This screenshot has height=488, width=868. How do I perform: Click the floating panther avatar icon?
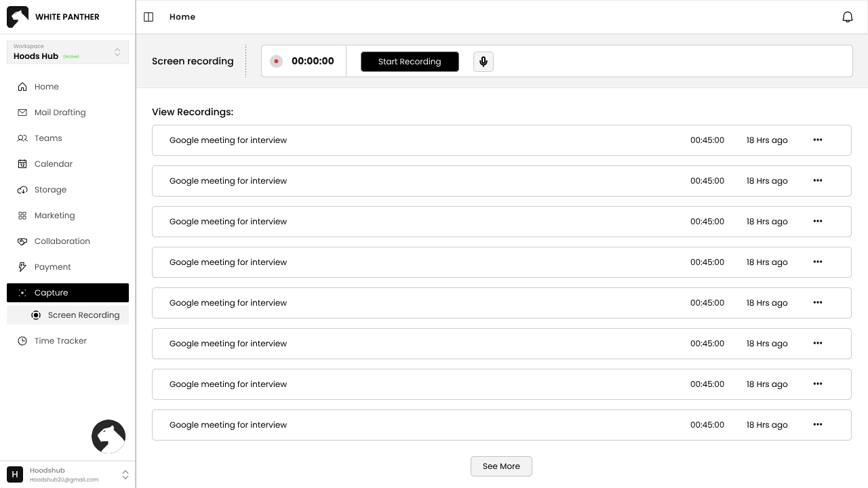[x=108, y=436]
